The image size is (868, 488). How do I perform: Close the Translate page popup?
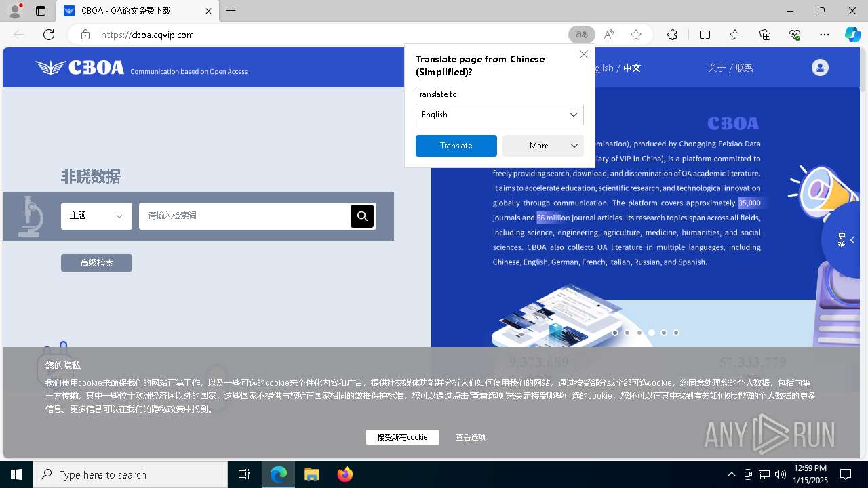[584, 54]
